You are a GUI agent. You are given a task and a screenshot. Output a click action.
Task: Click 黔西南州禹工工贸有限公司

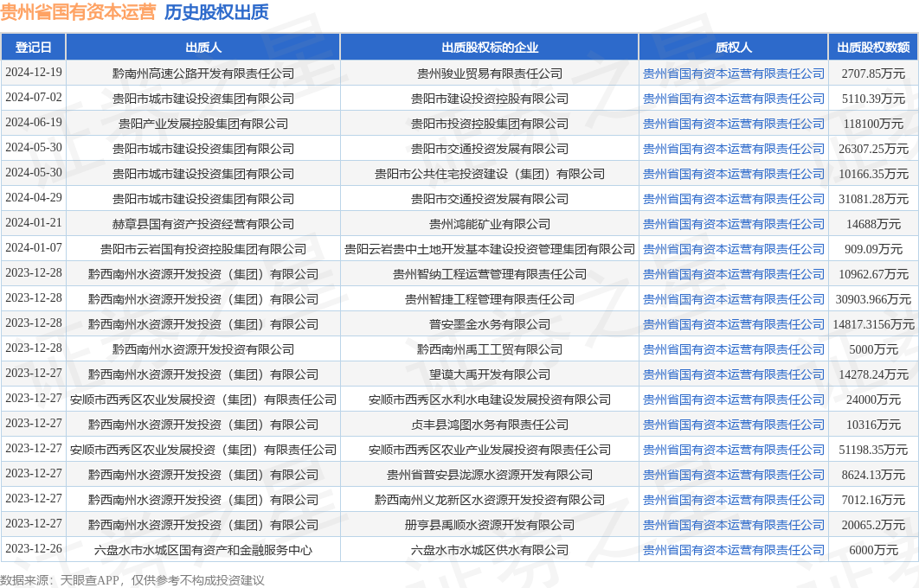click(x=490, y=349)
